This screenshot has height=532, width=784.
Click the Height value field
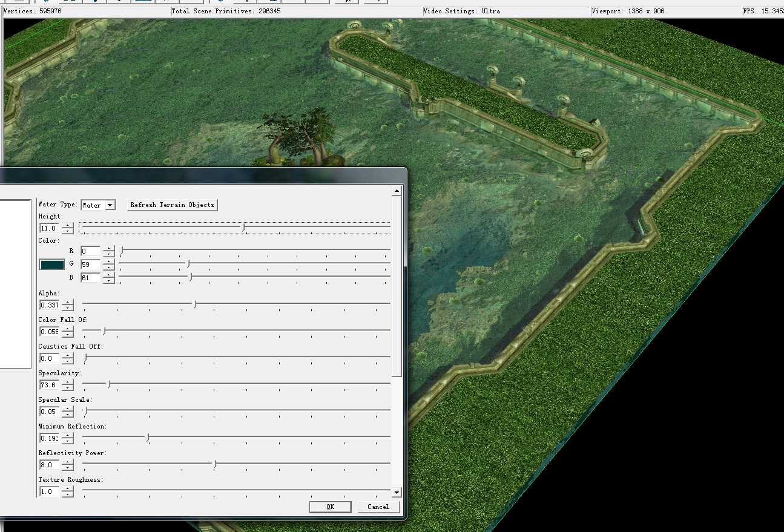tap(49, 228)
